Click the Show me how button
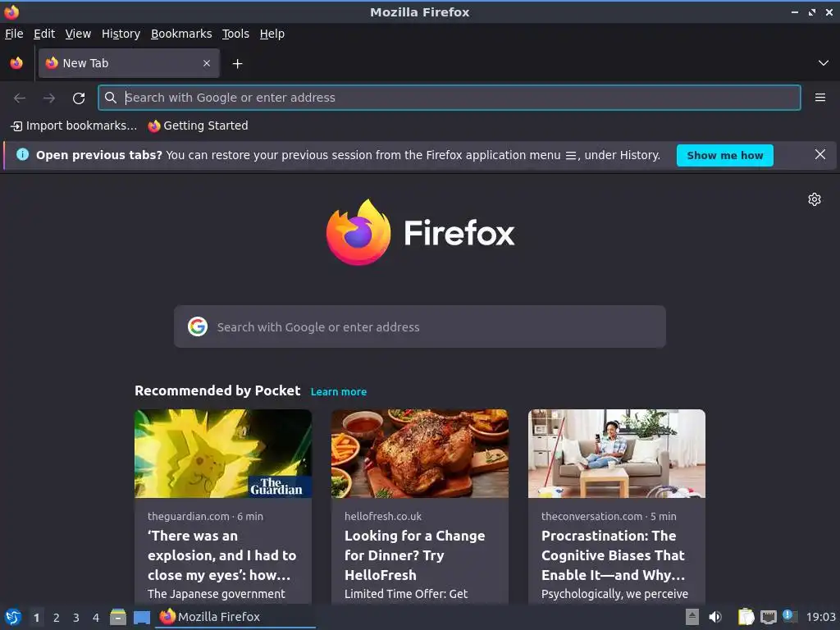Screen dimensions: 840x630 pos(724,155)
